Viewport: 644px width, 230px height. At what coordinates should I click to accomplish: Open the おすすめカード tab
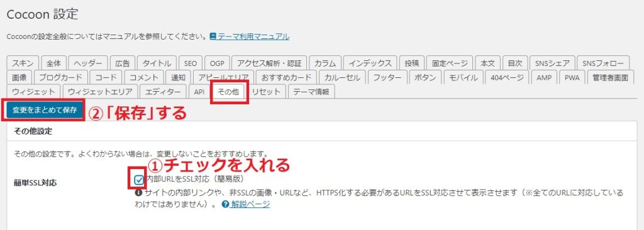click(286, 78)
